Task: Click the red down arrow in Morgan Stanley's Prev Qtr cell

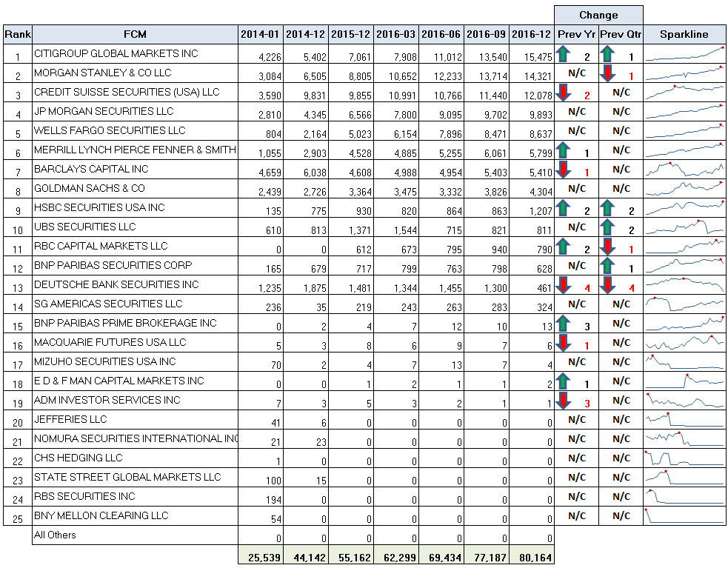Action: [x=608, y=73]
